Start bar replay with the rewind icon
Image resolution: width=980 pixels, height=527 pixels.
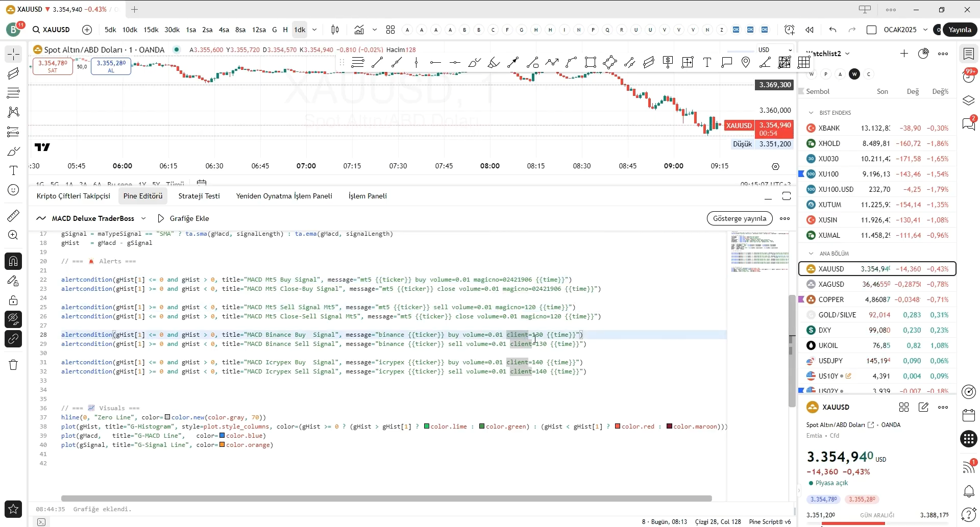pyautogui.click(x=810, y=30)
